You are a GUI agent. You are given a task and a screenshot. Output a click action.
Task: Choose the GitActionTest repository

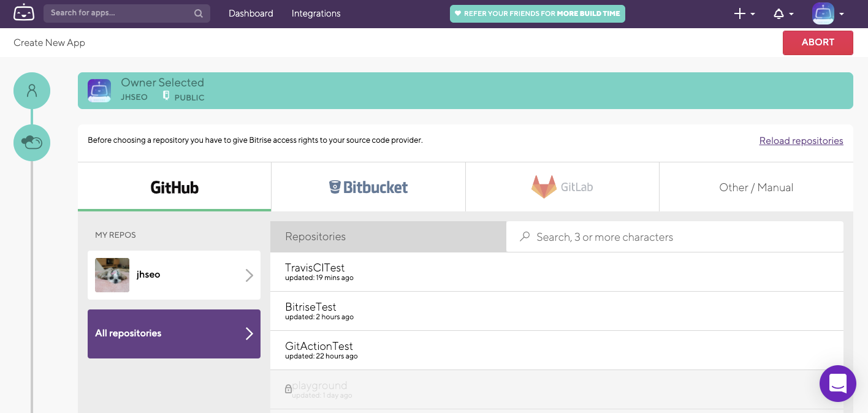557,350
